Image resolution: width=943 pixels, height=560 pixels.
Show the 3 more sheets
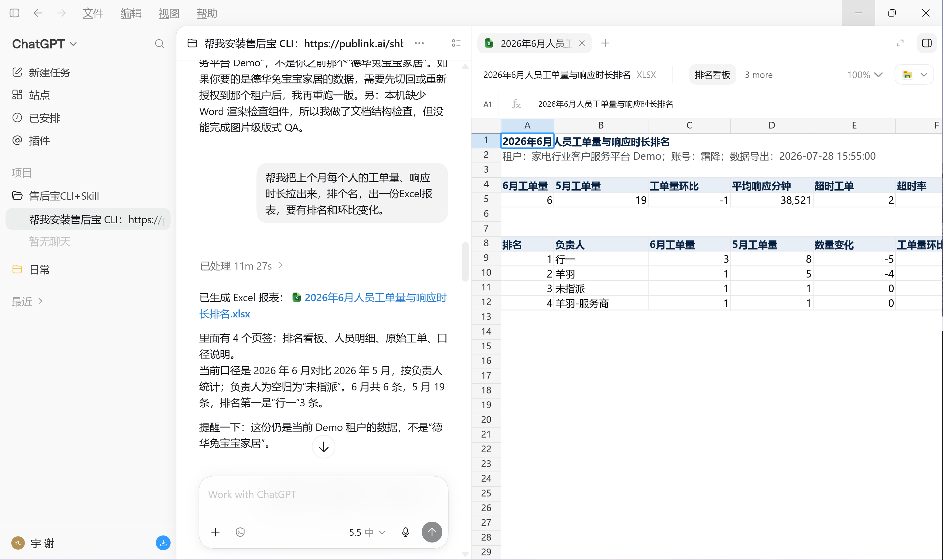click(758, 75)
